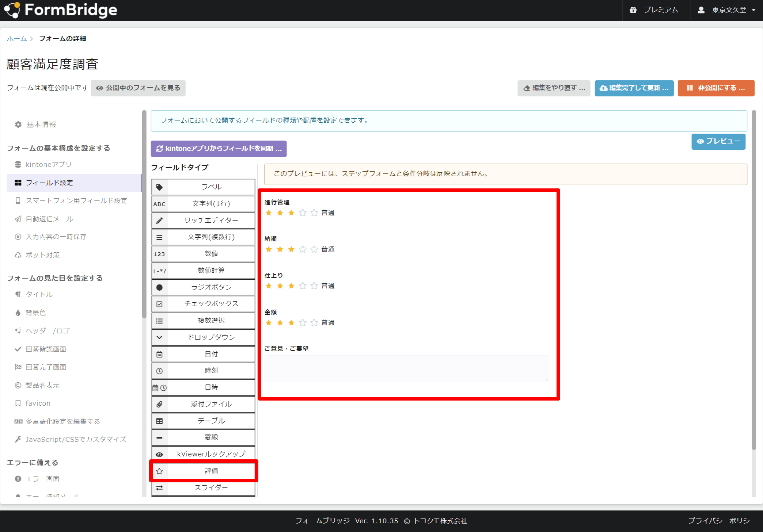
Task: Select the ラジオボタン field type
Action: coord(211,287)
